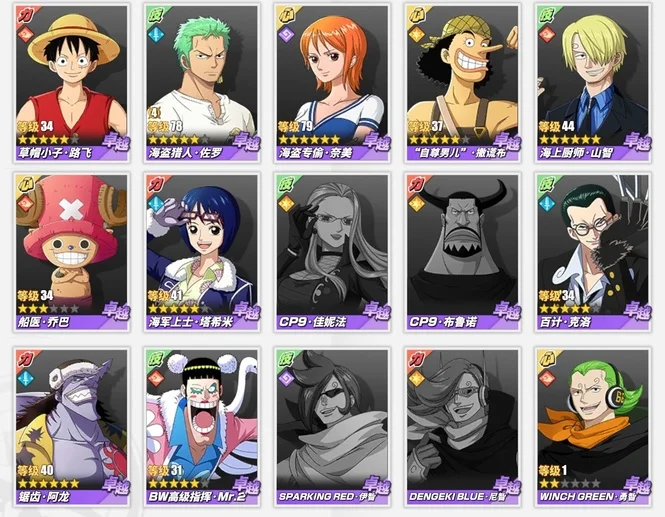
Task: Open the BW高级指挥·Mr.2 card
Action: [202, 427]
